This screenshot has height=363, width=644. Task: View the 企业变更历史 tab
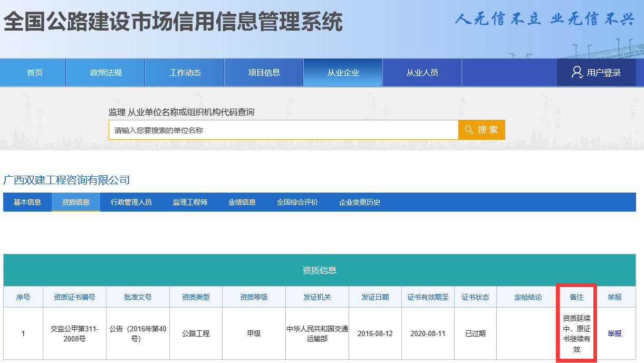(x=360, y=202)
